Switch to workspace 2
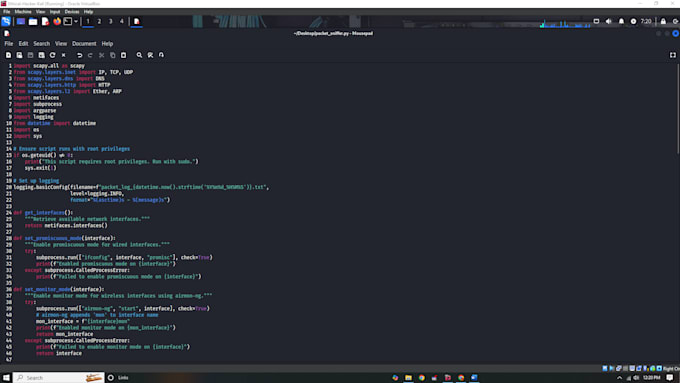 pos(99,21)
